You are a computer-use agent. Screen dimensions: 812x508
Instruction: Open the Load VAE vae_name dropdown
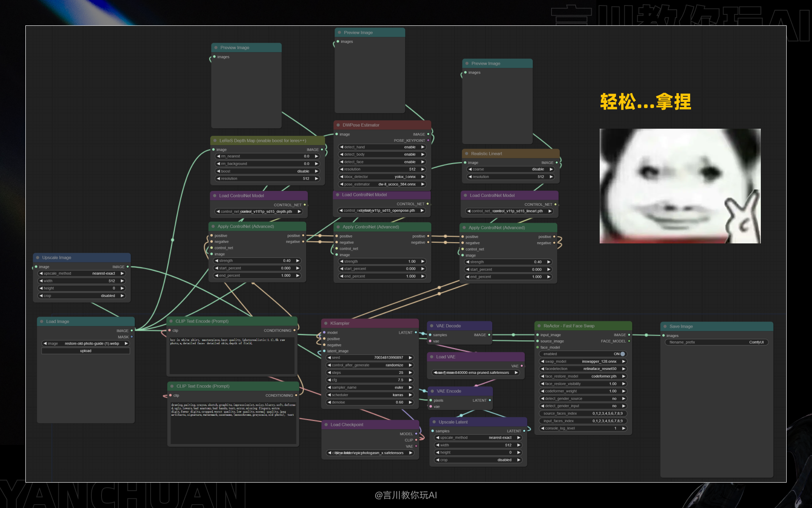tap(476, 373)
